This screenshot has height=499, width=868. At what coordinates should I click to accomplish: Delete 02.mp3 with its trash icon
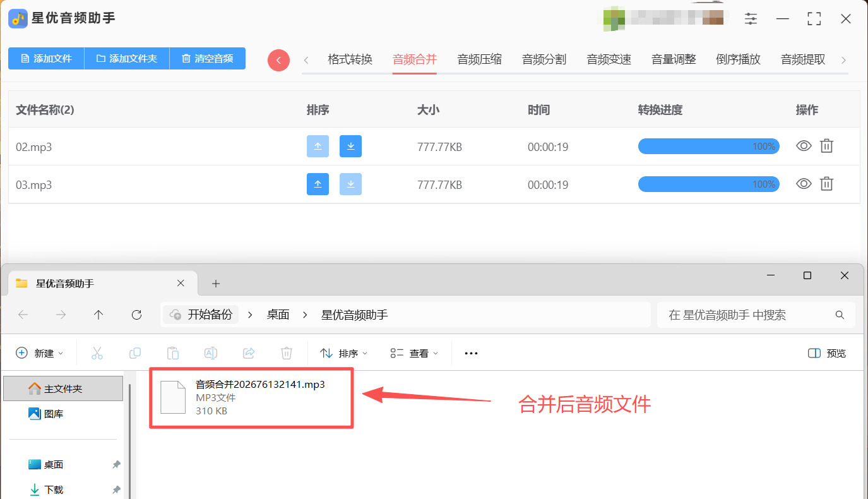click(x=826, y=146)
